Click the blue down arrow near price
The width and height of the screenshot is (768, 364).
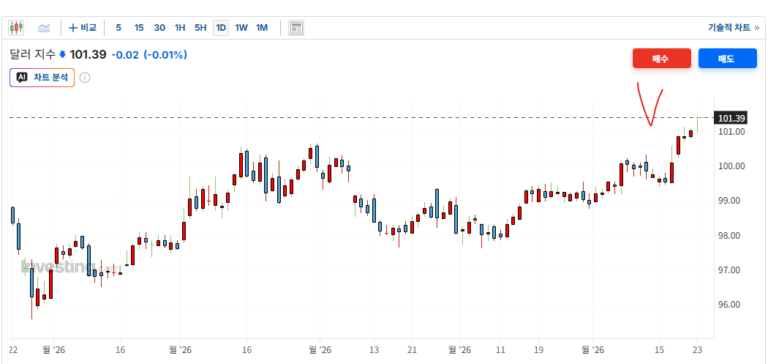tap(62, 55)
